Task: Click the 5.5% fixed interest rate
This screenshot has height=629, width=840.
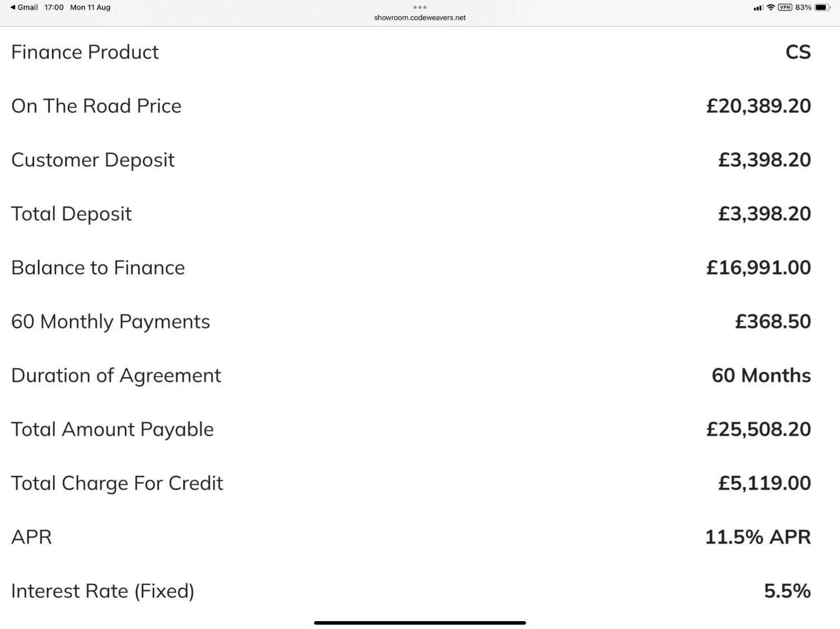Action: click(x=787, y=591)
